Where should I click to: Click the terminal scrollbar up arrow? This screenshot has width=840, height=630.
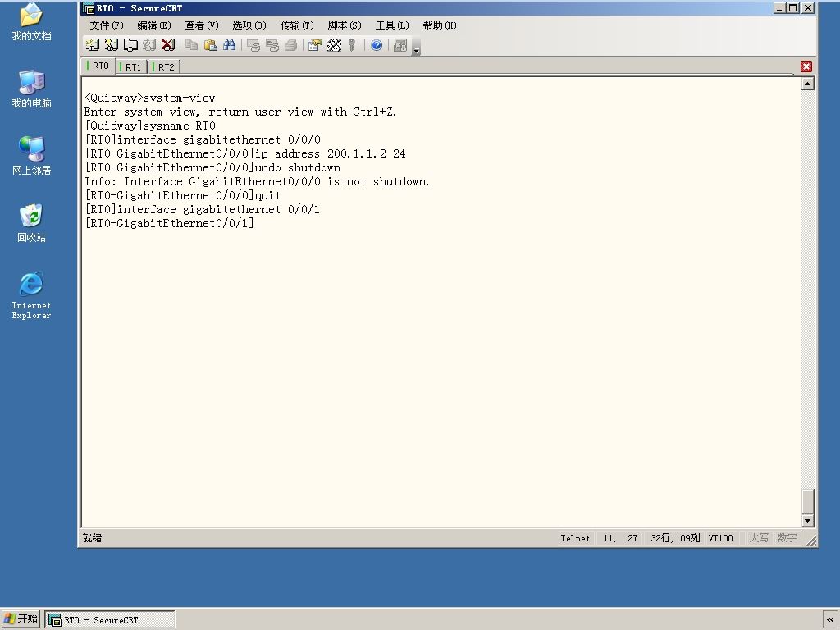coord(808,84)
